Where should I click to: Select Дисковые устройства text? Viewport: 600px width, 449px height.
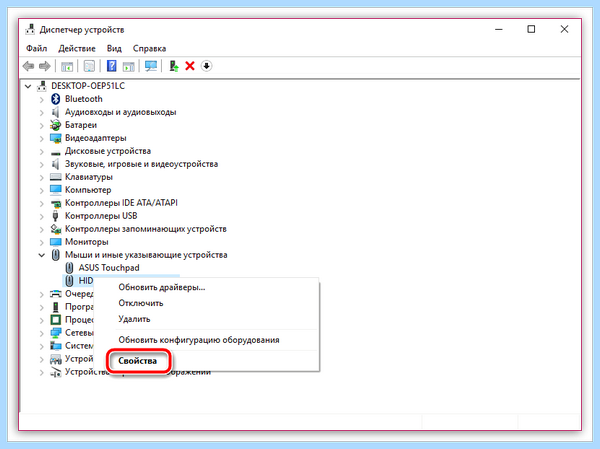[108, 151]
